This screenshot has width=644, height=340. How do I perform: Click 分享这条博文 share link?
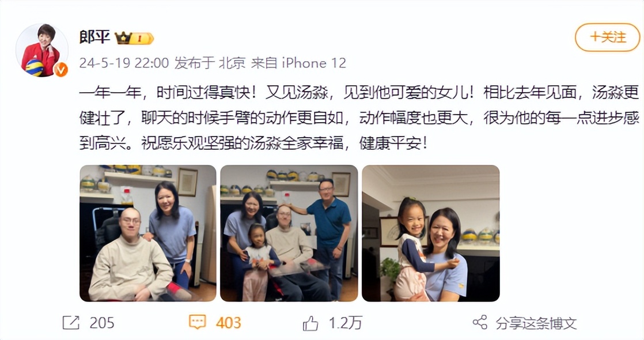point(536,323)
